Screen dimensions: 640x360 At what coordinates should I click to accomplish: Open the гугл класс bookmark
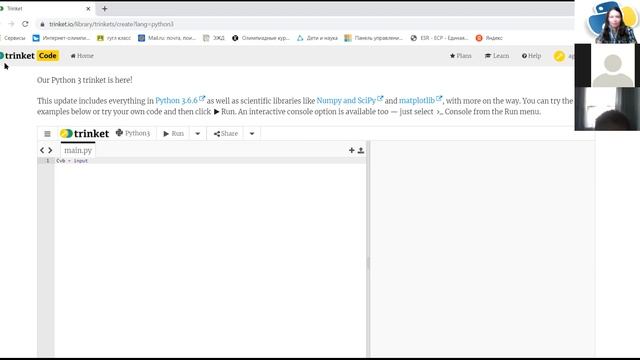click(114, 38)
